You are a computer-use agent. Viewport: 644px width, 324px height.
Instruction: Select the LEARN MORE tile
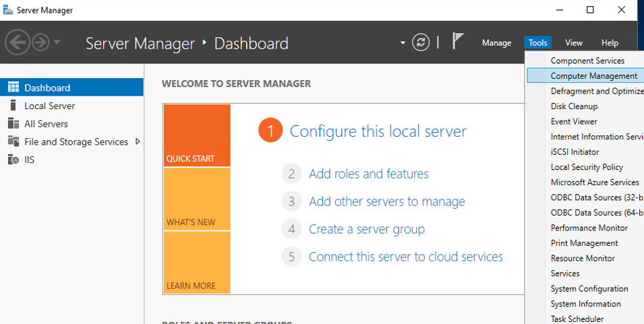click(196, 262)
